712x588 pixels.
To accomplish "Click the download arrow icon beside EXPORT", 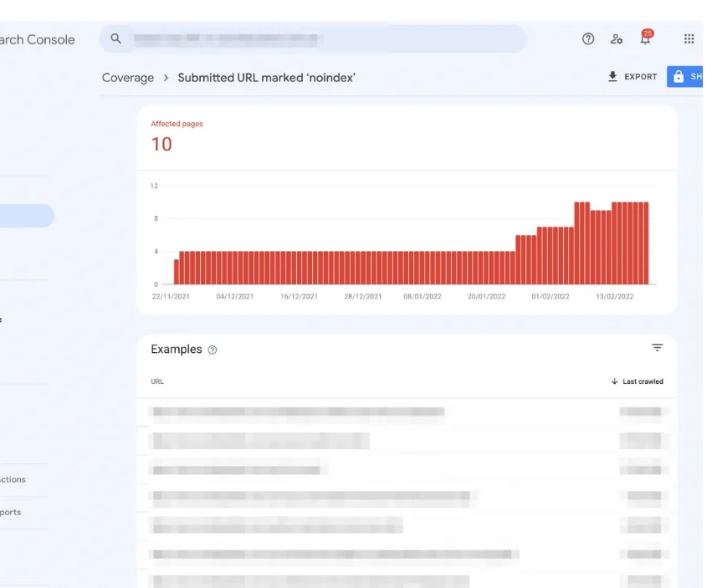I will [x=612, y=76].
